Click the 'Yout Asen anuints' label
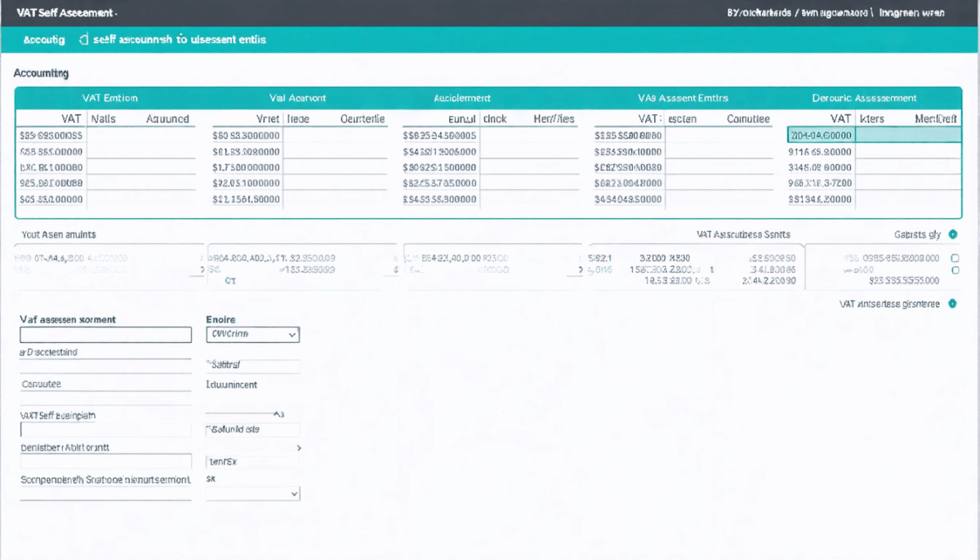Image resolution: width=980 pixels, height=560 pixels. pyautogui.click(x=59, y=234)
